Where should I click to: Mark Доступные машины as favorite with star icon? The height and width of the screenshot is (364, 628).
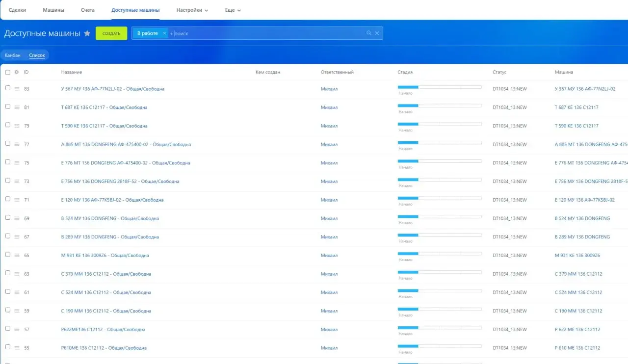point(87,33)
